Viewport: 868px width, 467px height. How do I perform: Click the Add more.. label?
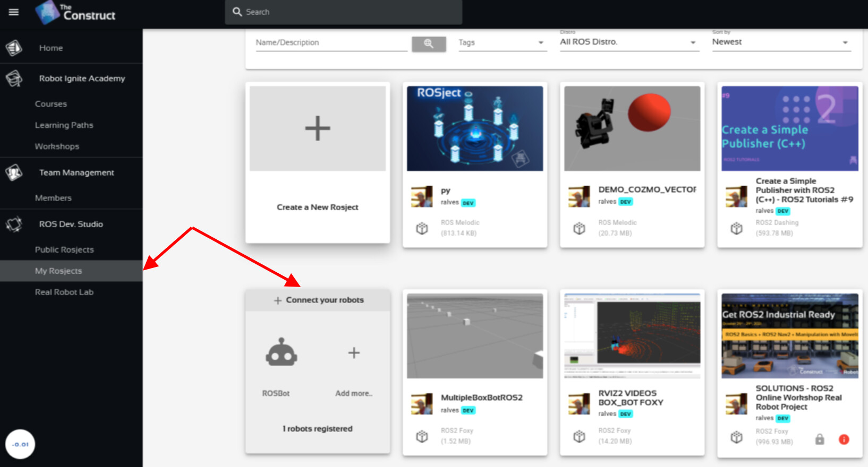[354, 393]
